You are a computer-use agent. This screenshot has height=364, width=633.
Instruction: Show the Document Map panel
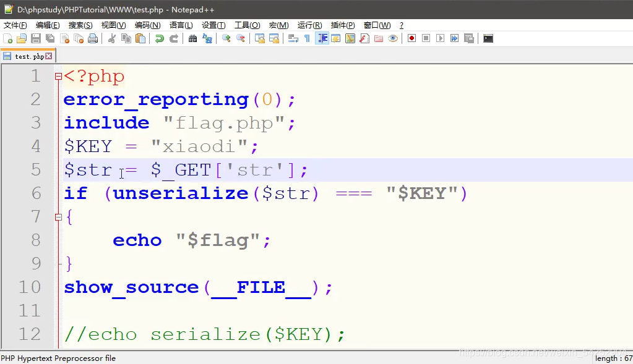(x=350, y=38)
